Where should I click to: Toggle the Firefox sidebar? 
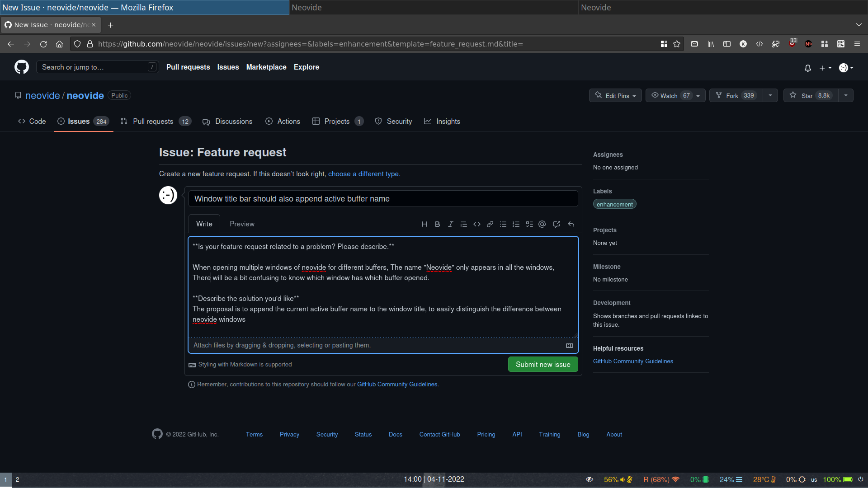[727, 44]
